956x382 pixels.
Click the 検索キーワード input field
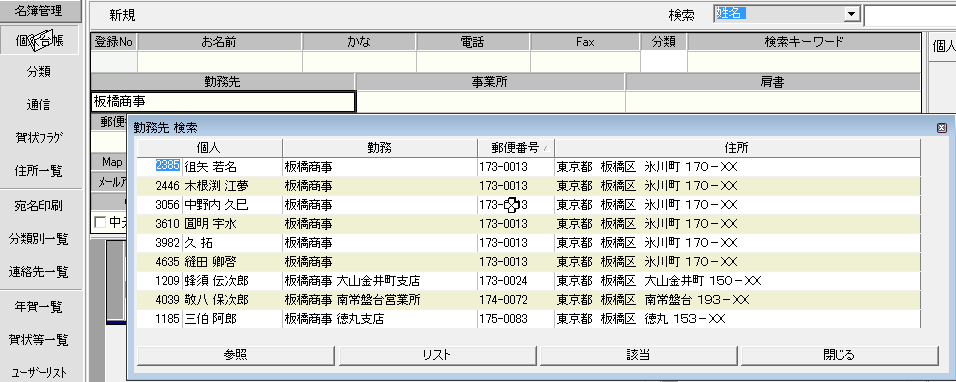pos(804,62)
